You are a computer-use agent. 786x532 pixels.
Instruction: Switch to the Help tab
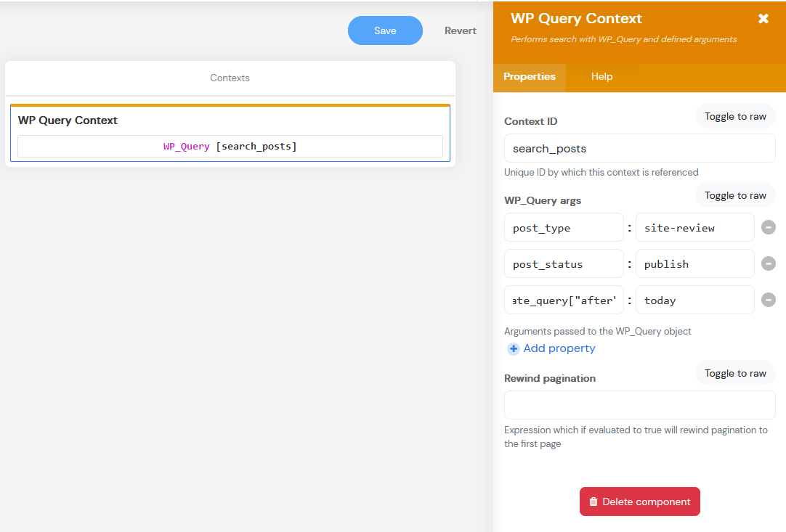[601, 77]
